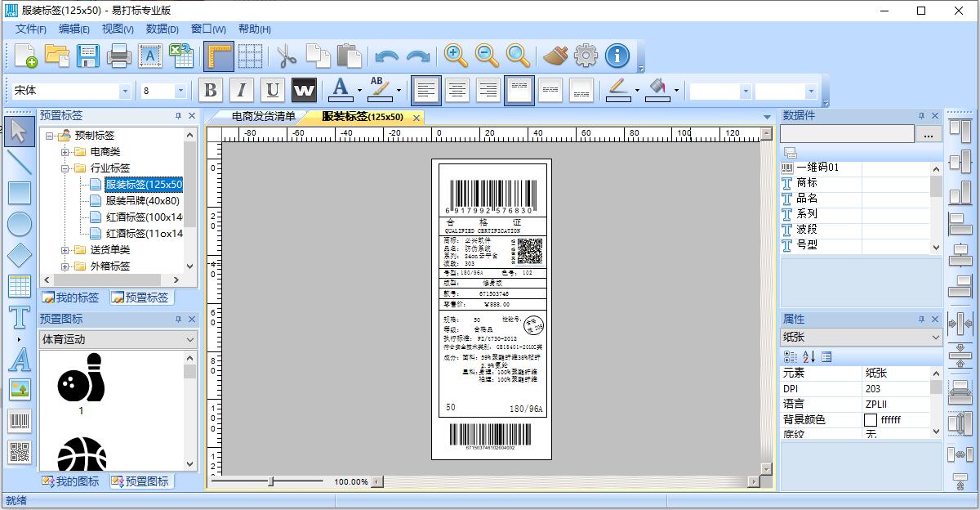
Task: Click the 数据件 search input field
Action: point(847,134)
